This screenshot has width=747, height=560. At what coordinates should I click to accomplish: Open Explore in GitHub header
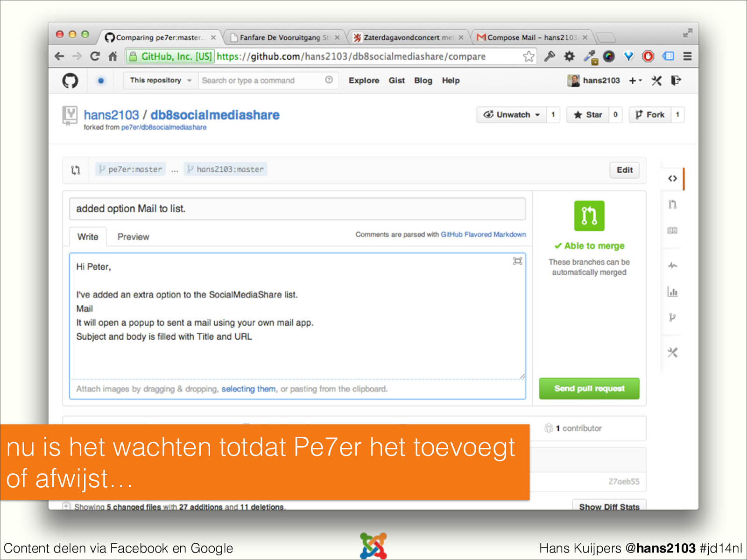pyautogui.click(x=364, y=80)
